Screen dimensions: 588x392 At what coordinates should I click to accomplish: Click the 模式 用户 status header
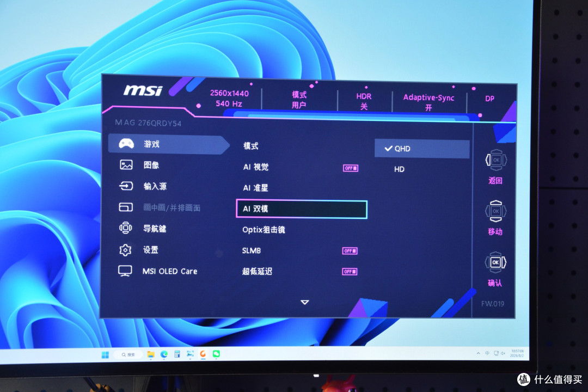tap(299, 100)
